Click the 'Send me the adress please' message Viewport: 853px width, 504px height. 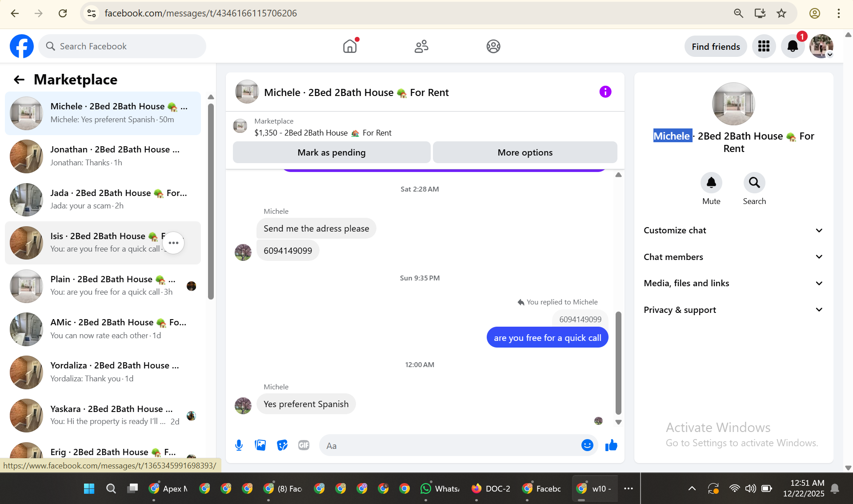tap(316, 228)
